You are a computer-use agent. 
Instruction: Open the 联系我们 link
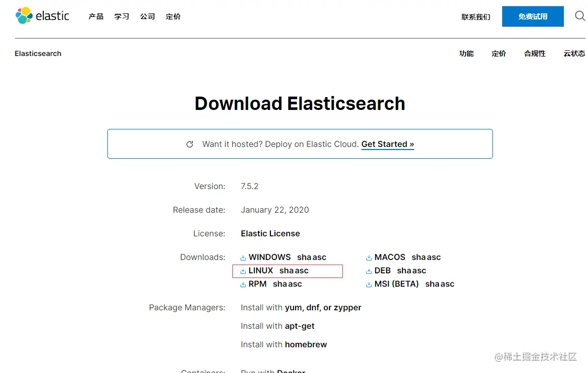point(476,17)
